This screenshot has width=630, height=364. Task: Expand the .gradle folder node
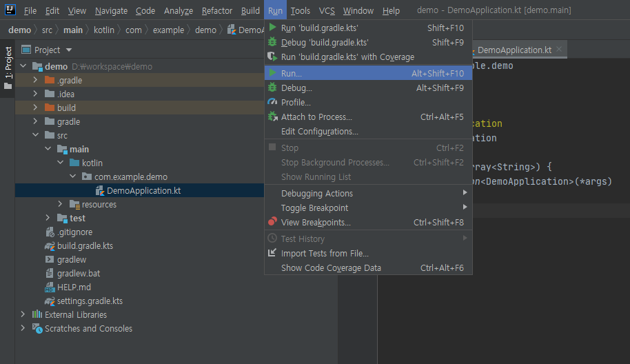point(35,80)
